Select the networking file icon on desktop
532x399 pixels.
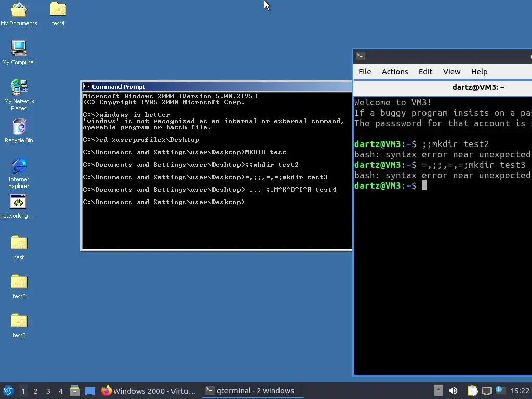pos(18,206)
